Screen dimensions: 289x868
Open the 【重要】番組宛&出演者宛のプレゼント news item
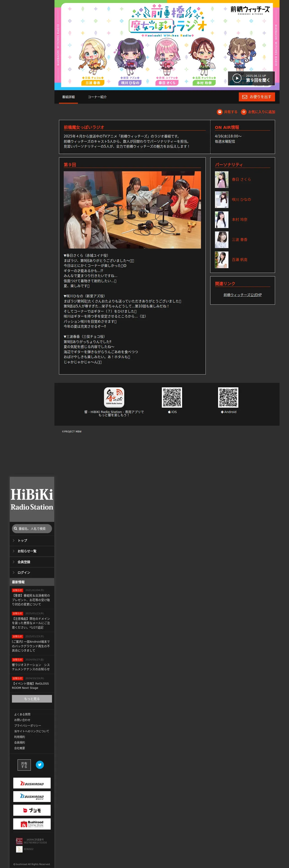[x=32, y=597]
